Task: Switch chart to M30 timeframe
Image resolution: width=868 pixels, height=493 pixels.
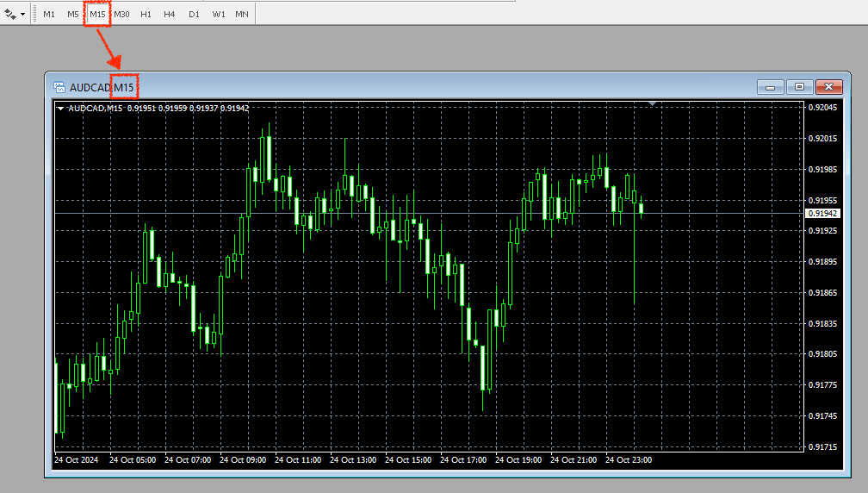Action: point(121,15)
